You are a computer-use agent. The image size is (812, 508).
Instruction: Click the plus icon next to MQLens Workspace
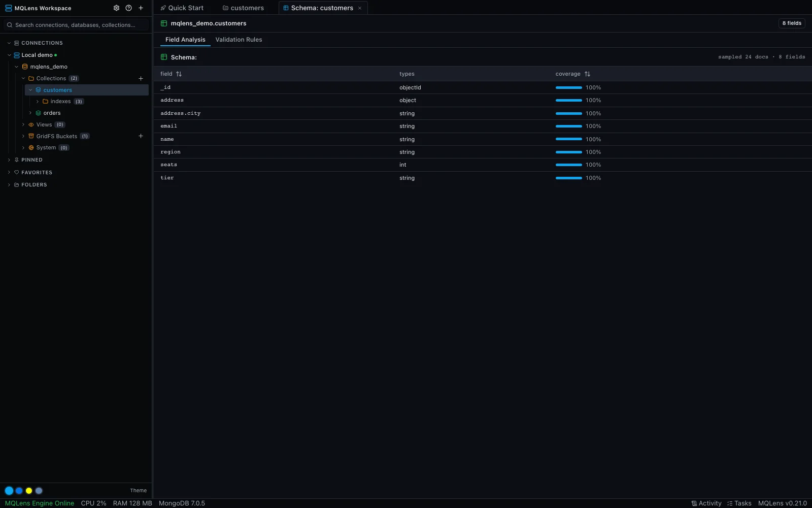point(141,8)
